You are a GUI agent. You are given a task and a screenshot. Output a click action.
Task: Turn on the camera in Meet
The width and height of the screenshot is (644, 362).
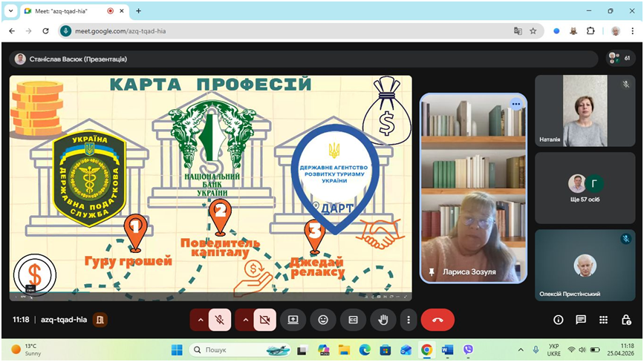point(264,320)
